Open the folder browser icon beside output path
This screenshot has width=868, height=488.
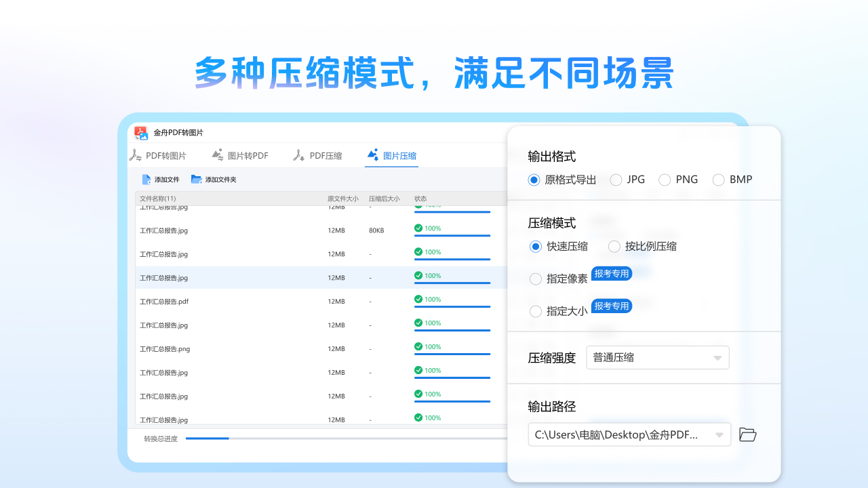(747, 434)
